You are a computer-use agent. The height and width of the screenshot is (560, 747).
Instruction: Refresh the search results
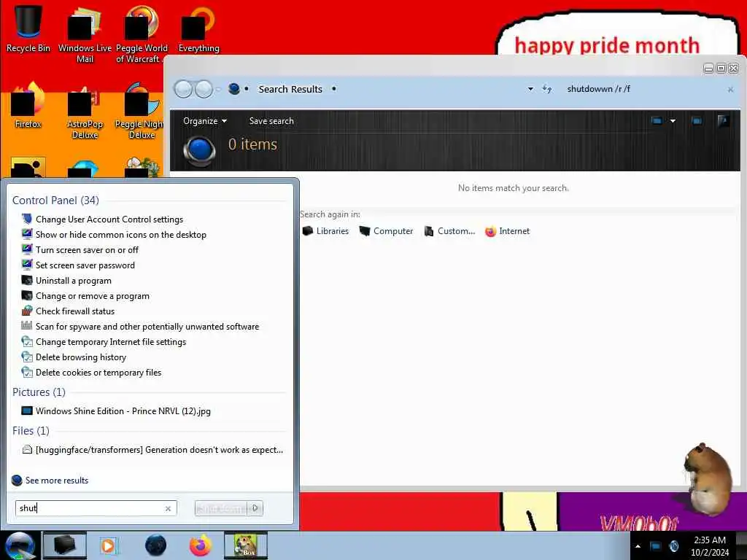point(547,89)
